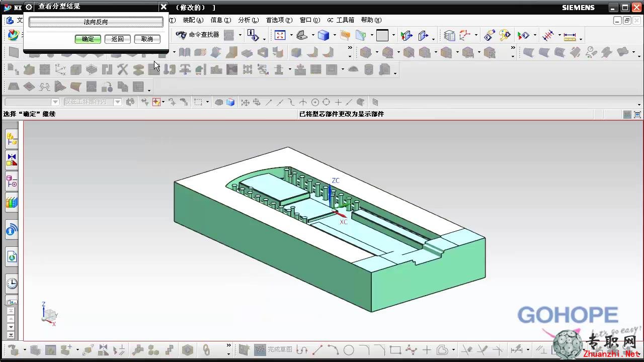Open the Reuse Library books sidebar tab
This screenshot has height=362, width=644.
12,203
